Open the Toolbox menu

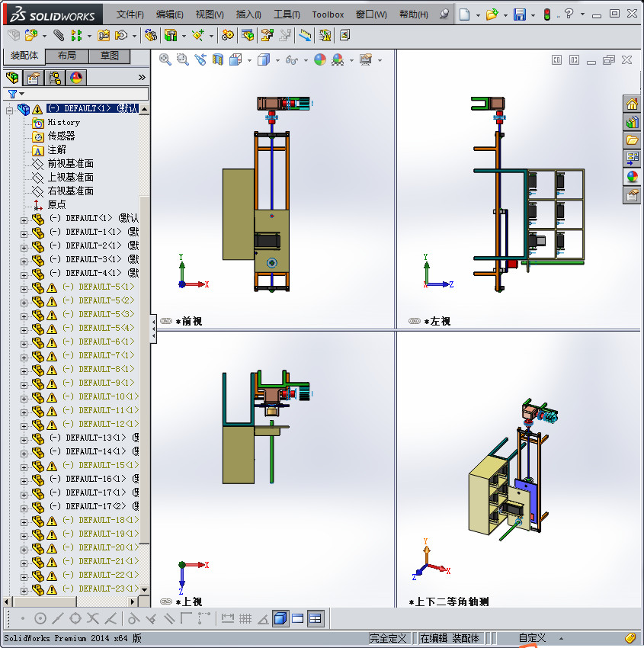point(328,14)
